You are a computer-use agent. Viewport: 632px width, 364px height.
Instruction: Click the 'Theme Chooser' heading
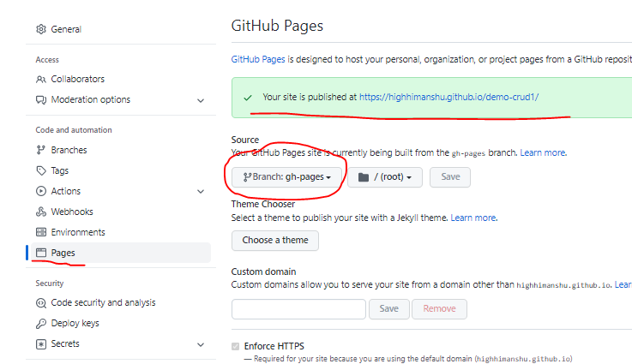263,204
